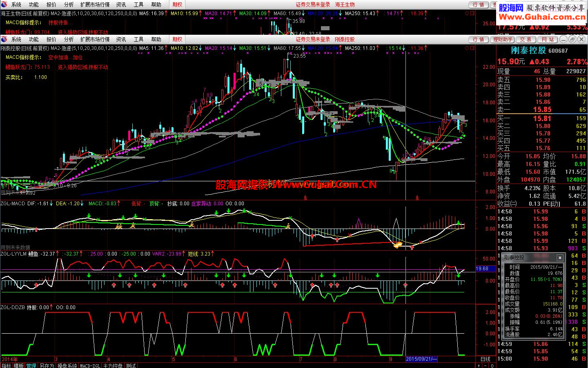
Task: Open 分析 menu in 海王生物 window
Action: pyautogui.click(x=69, y=4)
